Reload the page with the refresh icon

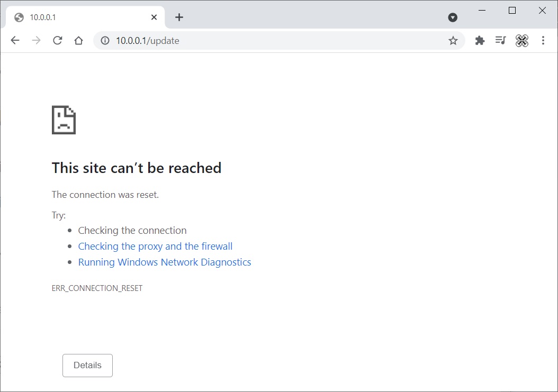pos(57,41)
